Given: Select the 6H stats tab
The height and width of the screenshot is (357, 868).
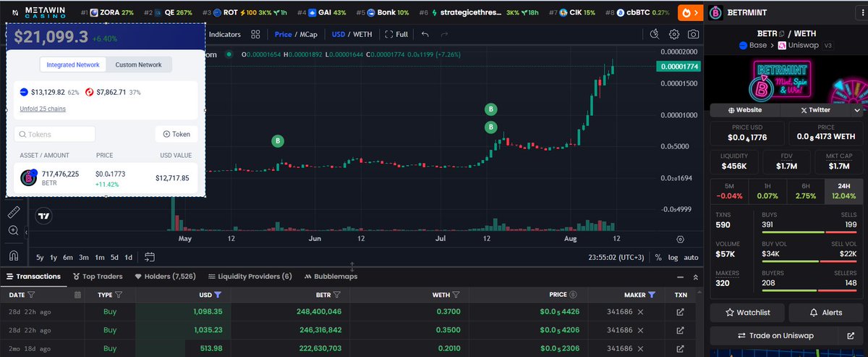Looking at the screenshot, I should click(805, 191).
